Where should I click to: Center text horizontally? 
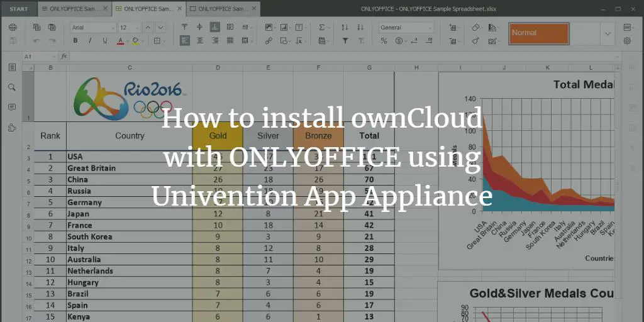tap(199, 41)
